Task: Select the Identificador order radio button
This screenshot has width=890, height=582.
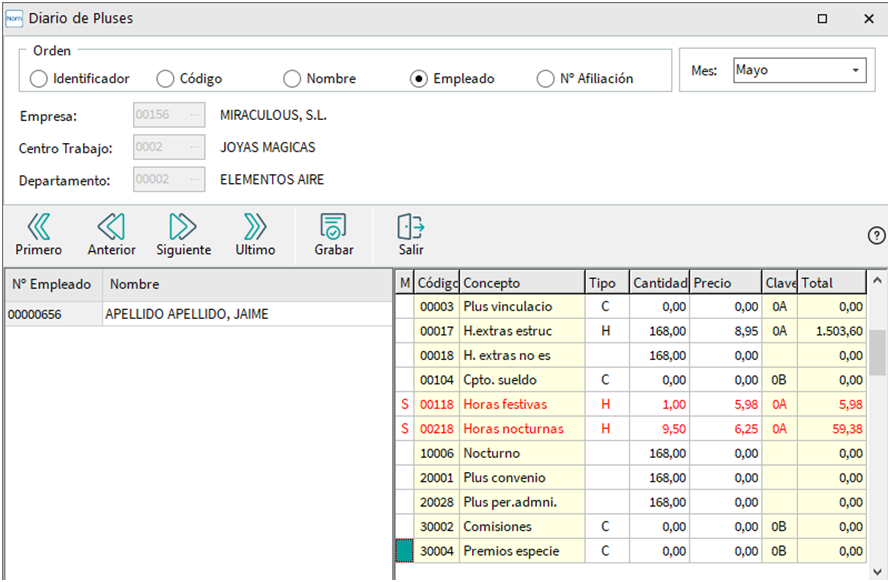Action: point(39,79)
